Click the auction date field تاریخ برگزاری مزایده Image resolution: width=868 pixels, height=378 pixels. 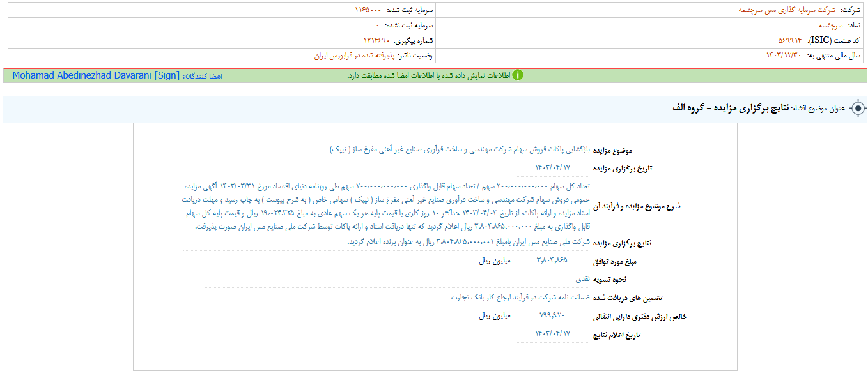552,168
